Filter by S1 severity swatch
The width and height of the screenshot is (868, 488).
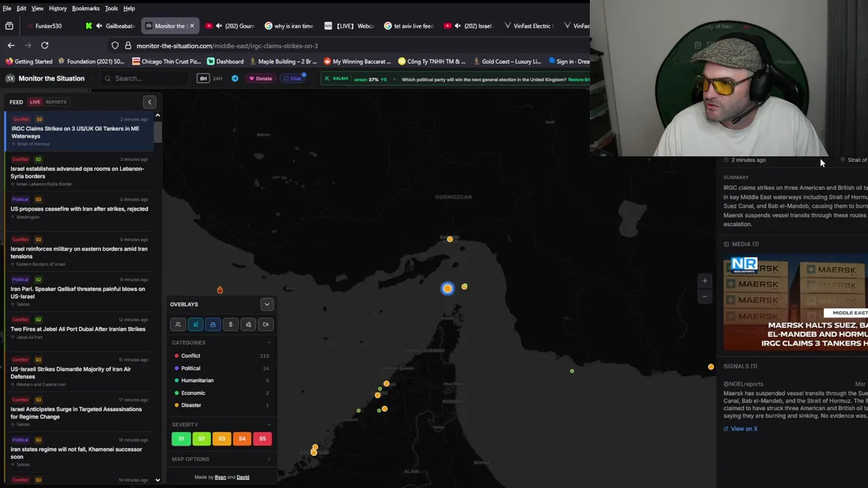click(x=181, y=439)
